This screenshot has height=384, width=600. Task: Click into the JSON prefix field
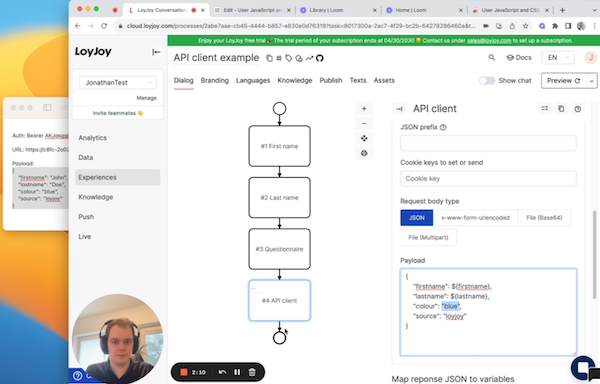click(488, 143)
